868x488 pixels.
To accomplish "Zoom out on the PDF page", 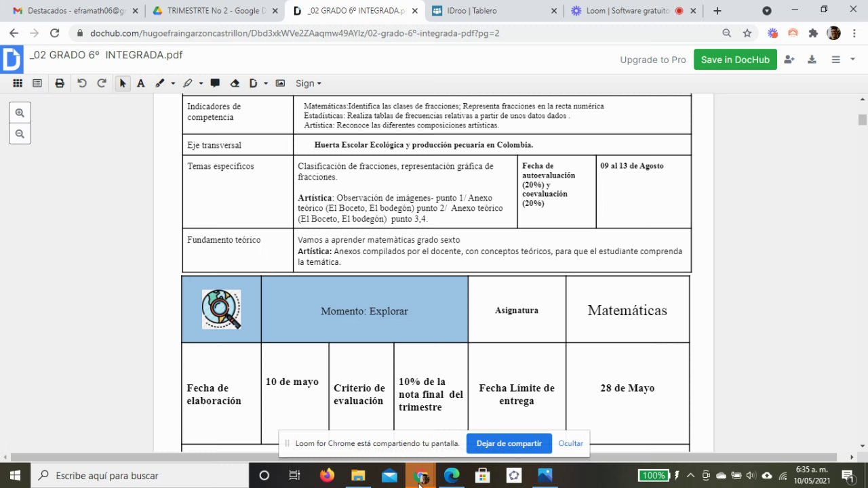I will point(20,134).
